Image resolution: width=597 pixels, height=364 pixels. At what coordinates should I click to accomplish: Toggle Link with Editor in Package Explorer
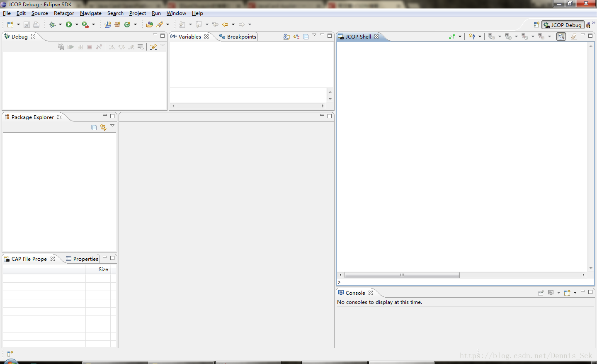(103, 128)
